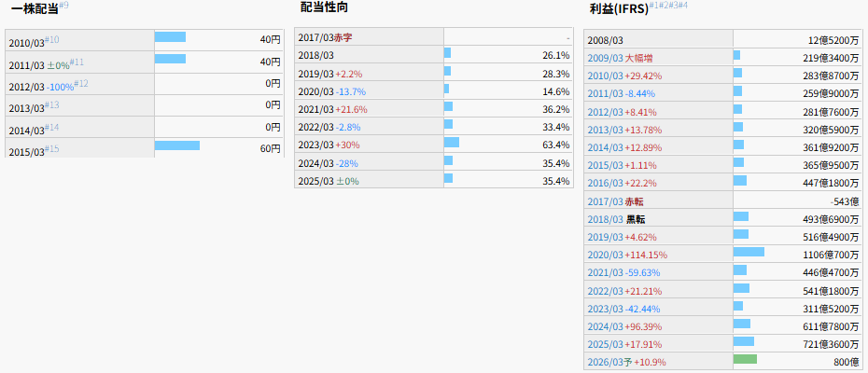Select the 2017/03赤字 payout ratio row
This screenshot has height=373, width=868.
326,38
